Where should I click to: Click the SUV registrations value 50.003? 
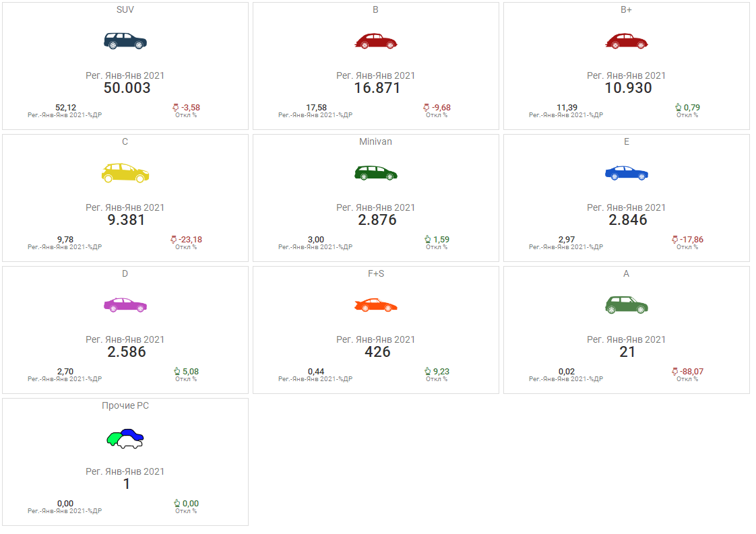point(127,88)
